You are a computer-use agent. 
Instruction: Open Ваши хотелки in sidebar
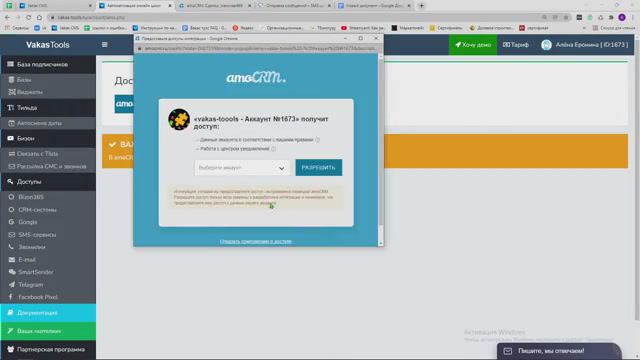point(48,331)
